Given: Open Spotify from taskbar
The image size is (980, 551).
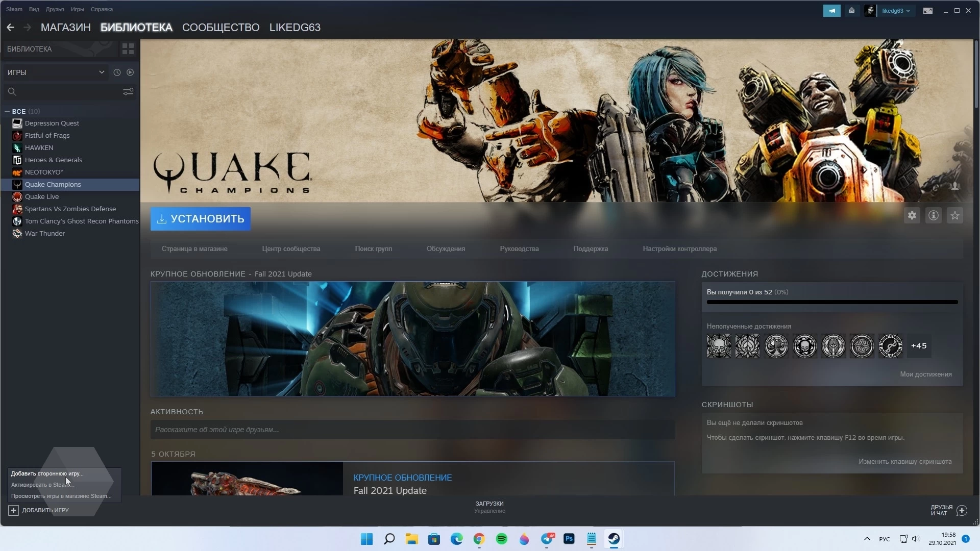Looking at the screenshot, I should (502, 539).
